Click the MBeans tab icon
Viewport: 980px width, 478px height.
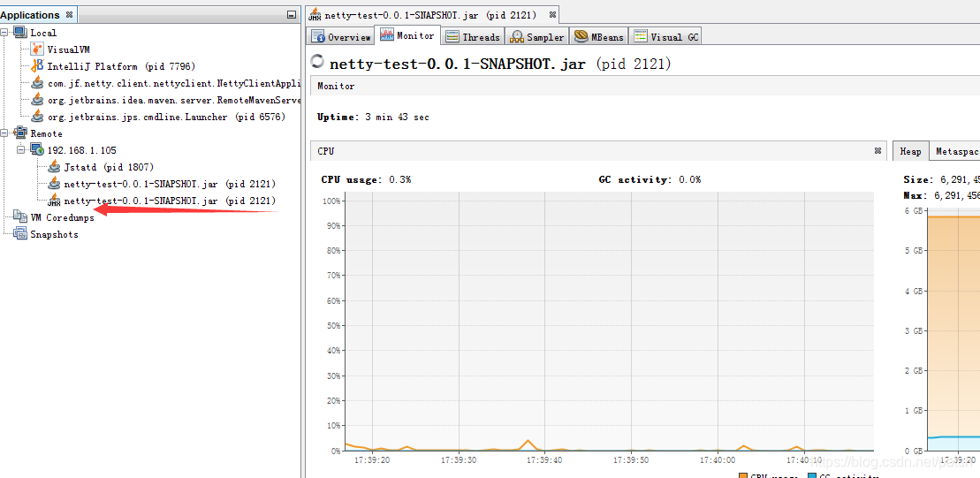[581, 36]
